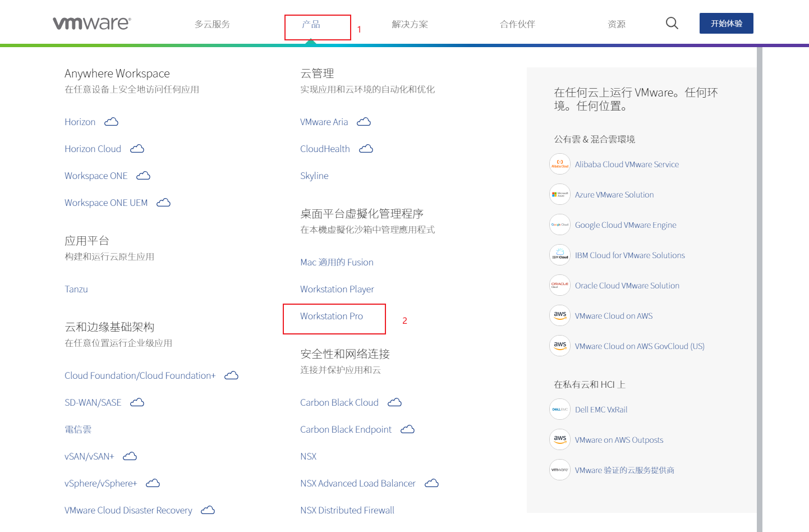Click the AWS logo beside VMware Cloud on AWS
Screen dimensions: 809x532
tap(560, 315)
